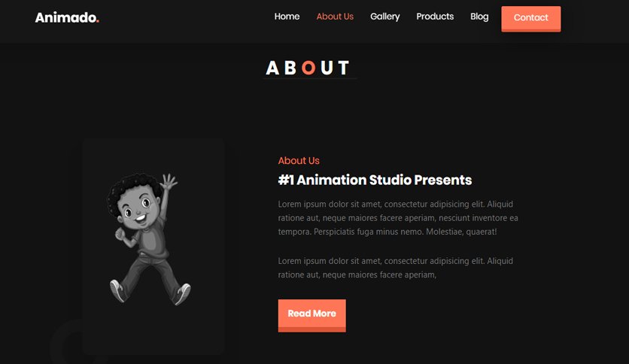Open the Home nav link
This screenshot has height=364, width=629.
[x=287, y=17]
